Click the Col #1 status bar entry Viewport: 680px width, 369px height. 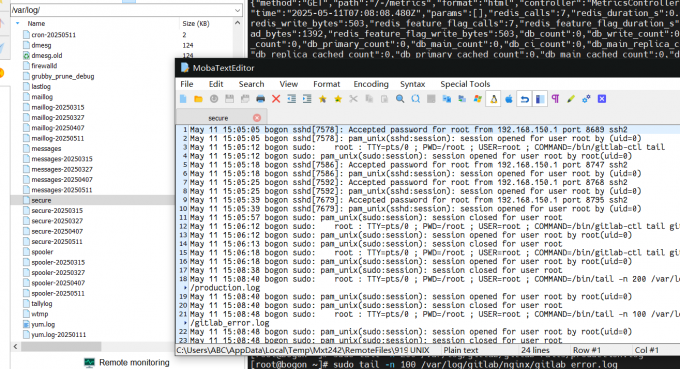point(647,350)
